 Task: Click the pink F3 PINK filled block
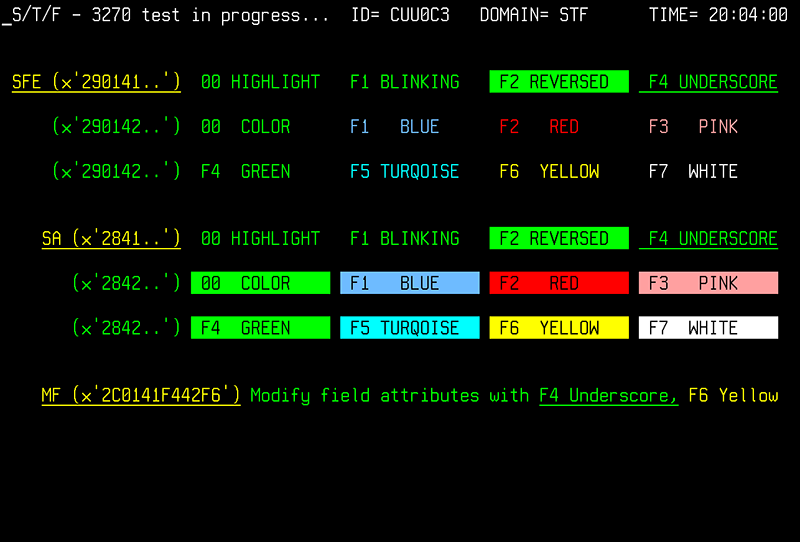708,283
